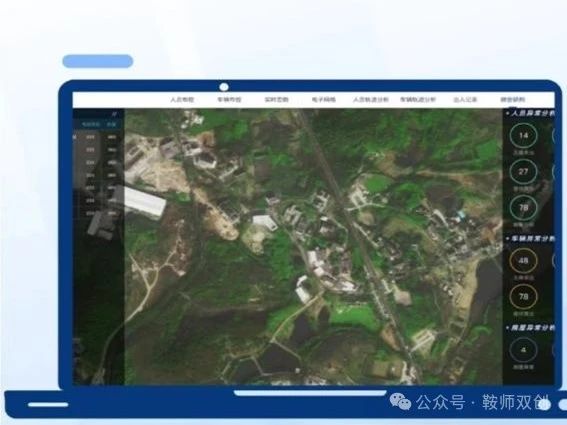Switch to the 人员轨迹分析 tab
Viewport: 567px width, 425px height.
pyautogui.click(x=371, y=99)
